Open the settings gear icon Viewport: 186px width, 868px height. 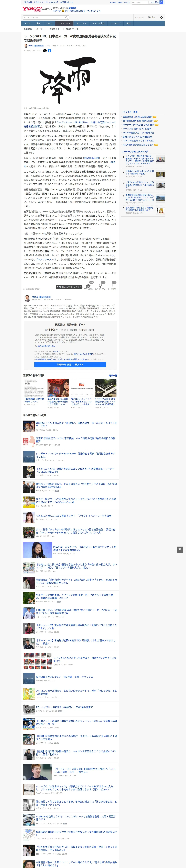point(161,18)
